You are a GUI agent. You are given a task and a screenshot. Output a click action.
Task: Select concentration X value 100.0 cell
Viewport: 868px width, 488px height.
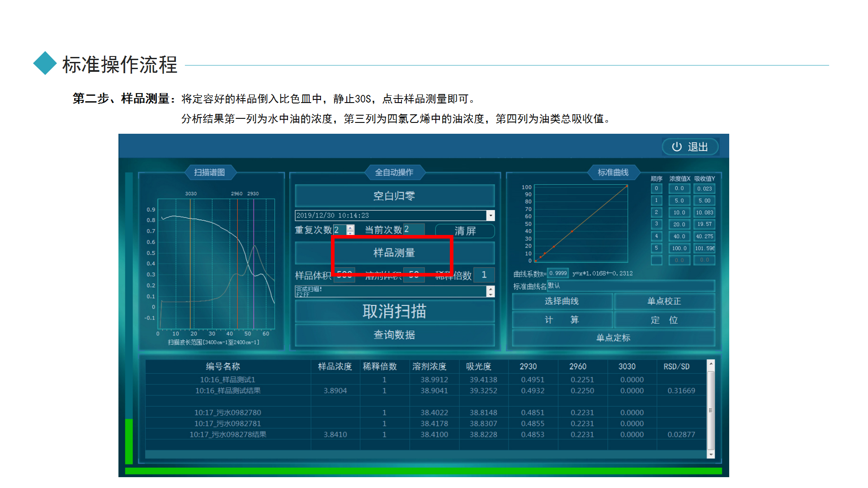tap(679, 249)
